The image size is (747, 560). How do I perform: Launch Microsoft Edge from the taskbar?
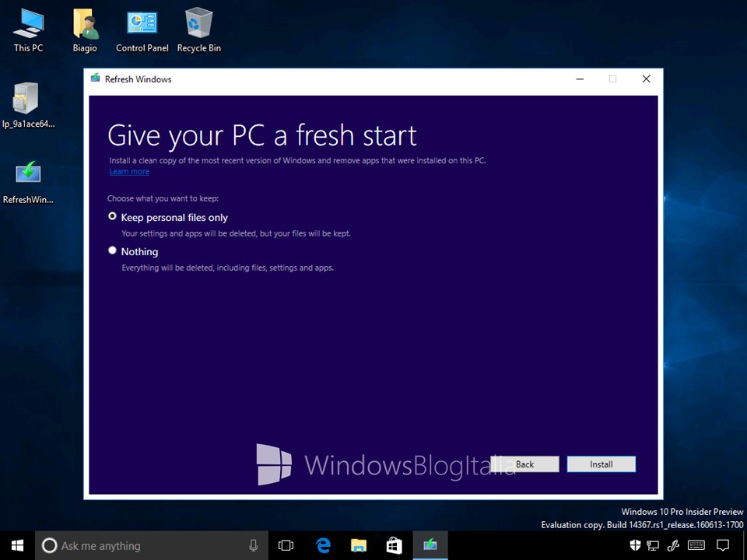323,545
